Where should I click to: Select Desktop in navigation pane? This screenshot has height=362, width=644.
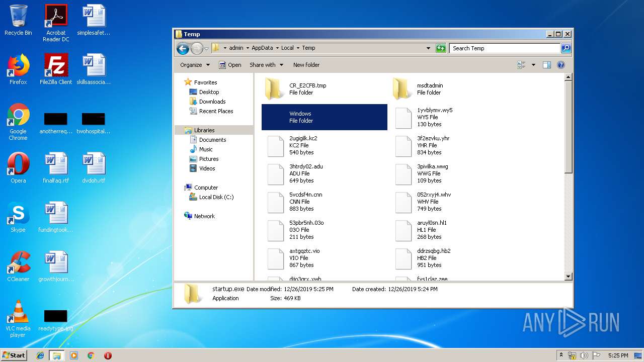(x=209, y=92)
